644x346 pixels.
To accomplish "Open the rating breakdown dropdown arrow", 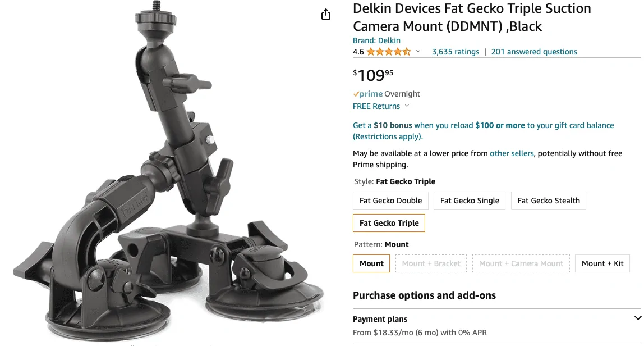I will point(418,52).
